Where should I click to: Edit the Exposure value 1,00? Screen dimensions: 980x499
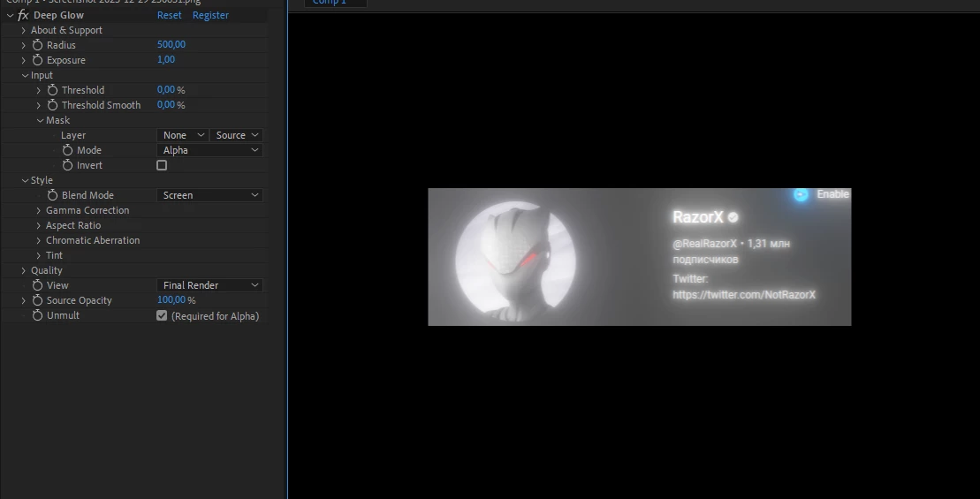point(165,59)
